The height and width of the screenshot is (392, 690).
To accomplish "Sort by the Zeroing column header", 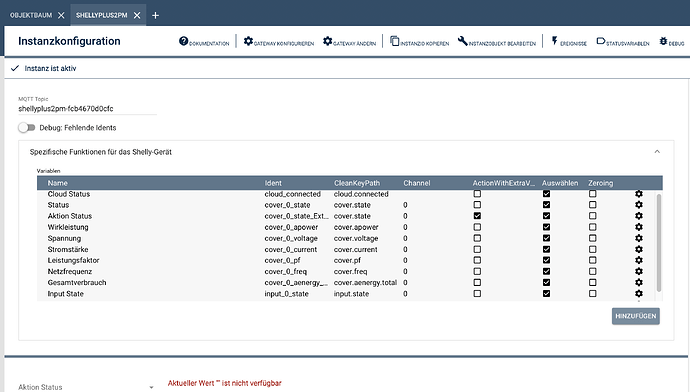I will coord(601,183).
